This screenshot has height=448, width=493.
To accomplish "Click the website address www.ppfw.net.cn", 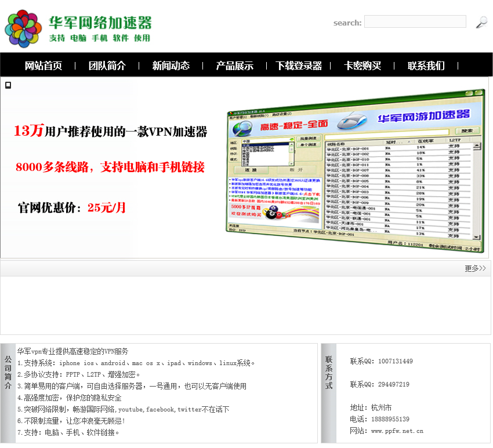I will pos(397,431).
